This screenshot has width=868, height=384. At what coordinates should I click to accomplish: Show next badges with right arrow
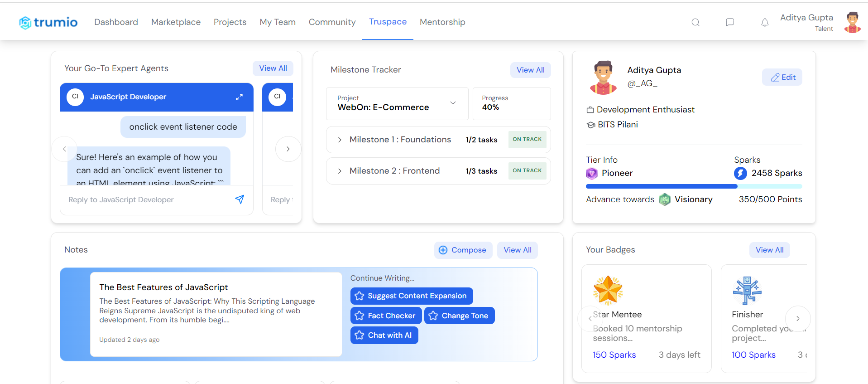(x=798, y=318)
